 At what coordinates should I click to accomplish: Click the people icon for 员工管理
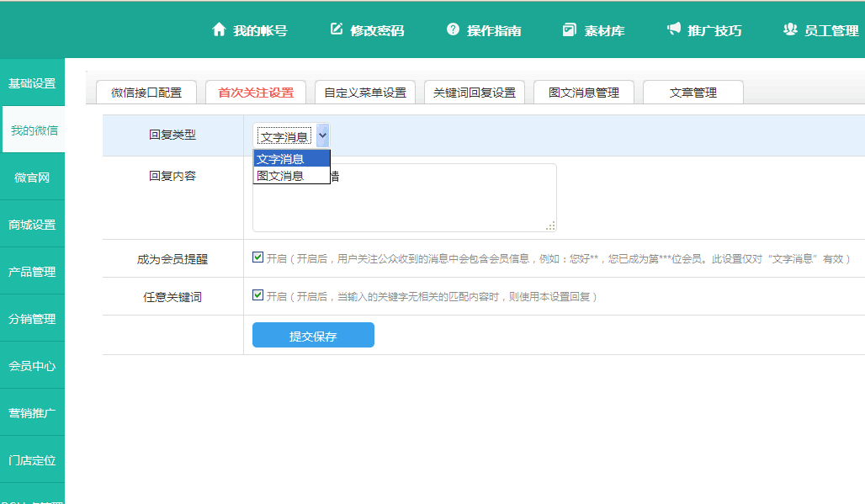789,29
